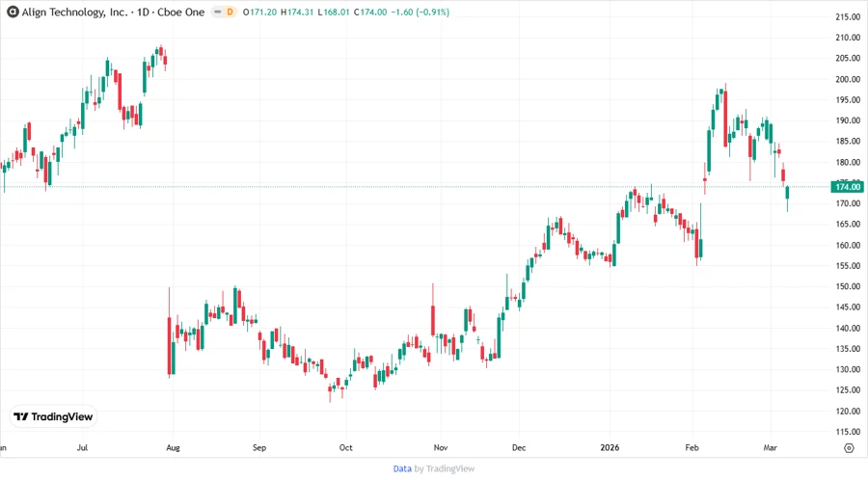
Task: Click the 140.00 price axis label
Action: pos(848,328)
